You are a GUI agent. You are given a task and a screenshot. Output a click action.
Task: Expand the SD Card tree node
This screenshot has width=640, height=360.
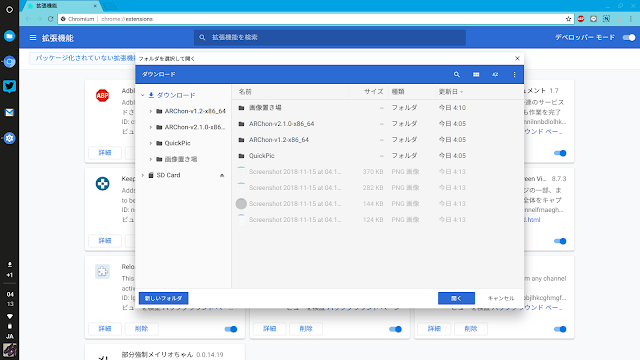click(142, 175)
